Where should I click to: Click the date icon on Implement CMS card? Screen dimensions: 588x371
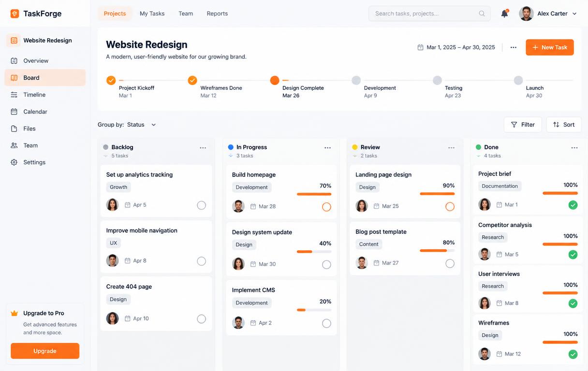point(253,323)
